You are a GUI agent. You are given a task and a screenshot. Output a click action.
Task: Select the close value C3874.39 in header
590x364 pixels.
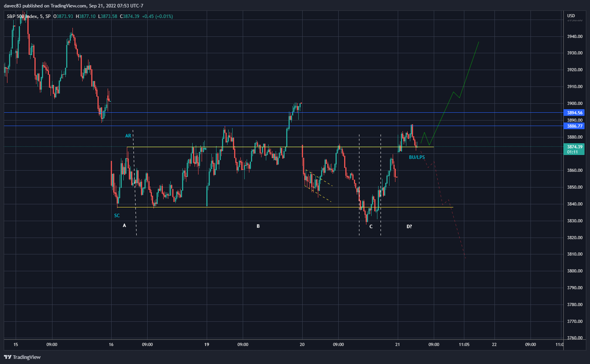coord(130,16)
